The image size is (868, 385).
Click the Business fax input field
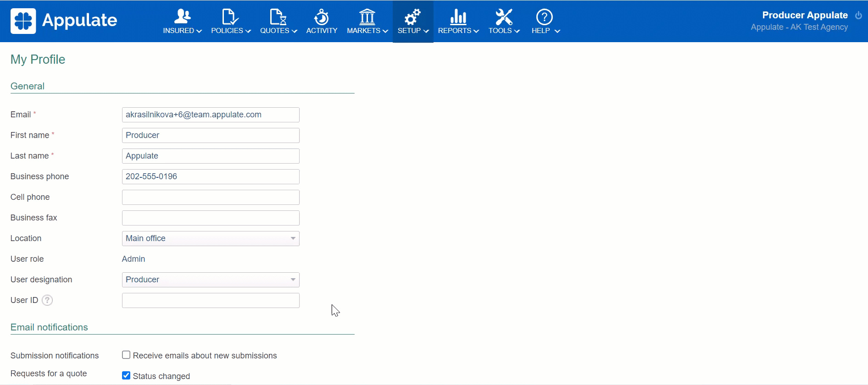point(211,218)
